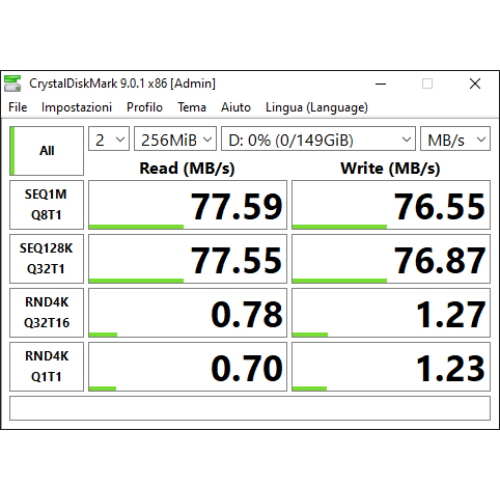Image resolution: width=500 pixels, height=500 pixels.
Task: Click the SEQ1M write value 76.55
Action: pos(391,205)
